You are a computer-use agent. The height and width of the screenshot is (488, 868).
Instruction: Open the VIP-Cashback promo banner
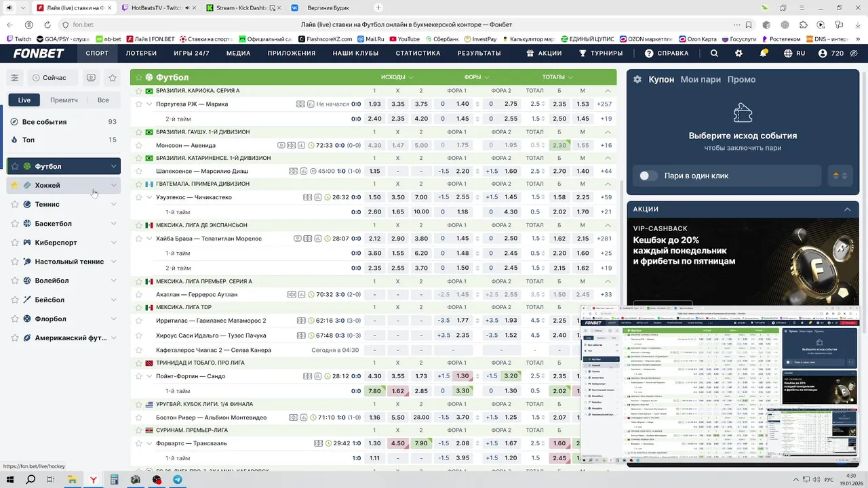coord(743,262)
